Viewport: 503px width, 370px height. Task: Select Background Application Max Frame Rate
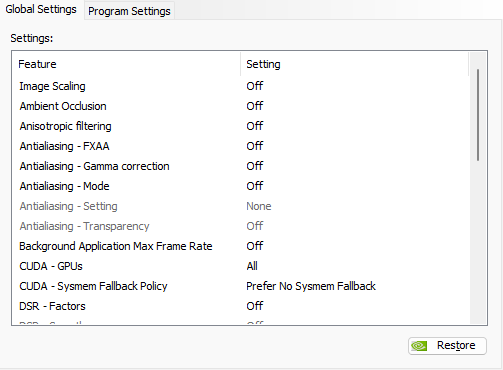click(x=116, y=246)
